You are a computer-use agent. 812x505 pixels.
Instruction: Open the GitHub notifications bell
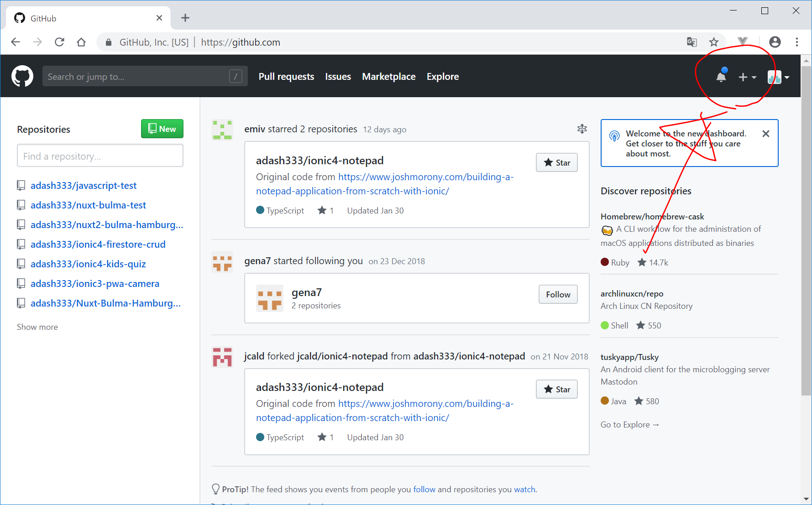click(721, 77)
